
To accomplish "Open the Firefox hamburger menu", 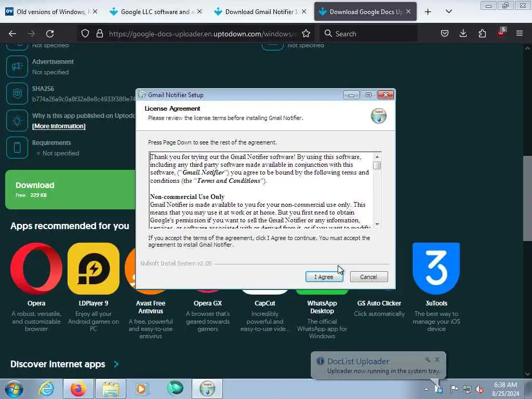I will tap(520, 33).
